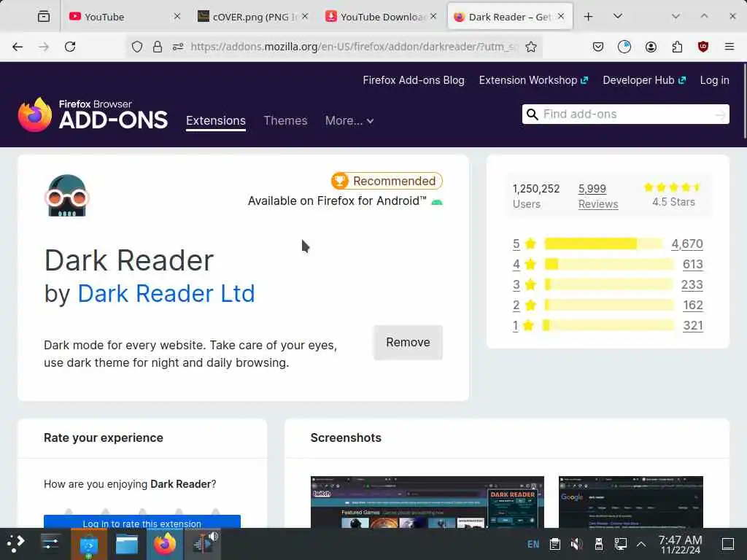Open Developer Hub link
The width and height of the screenshot is (747, 560).
click(644, 80)
